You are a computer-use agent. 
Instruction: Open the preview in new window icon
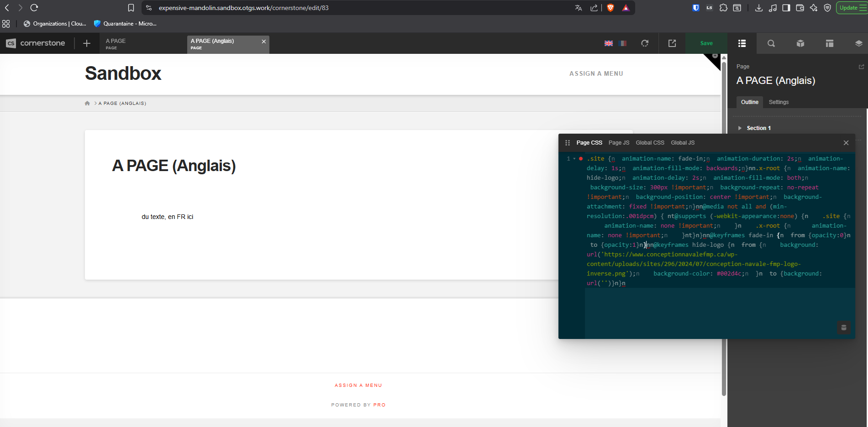click(x=672, y=43)
